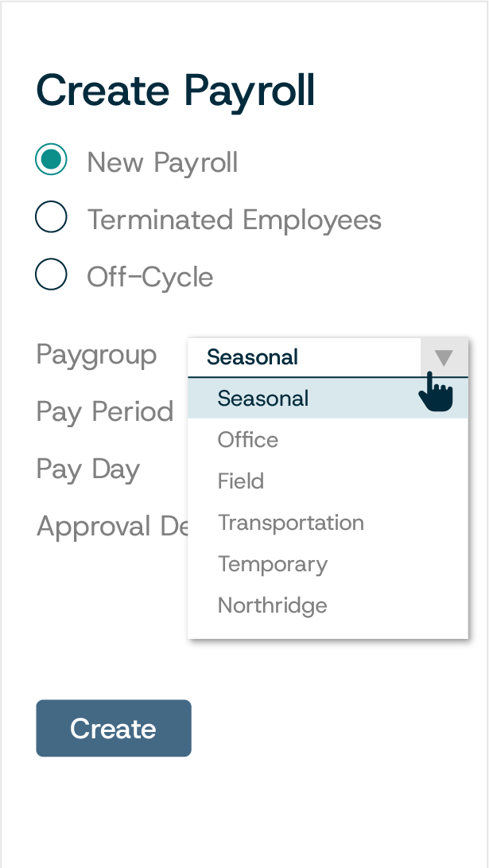Choose the Terminated Employees option

51,217
